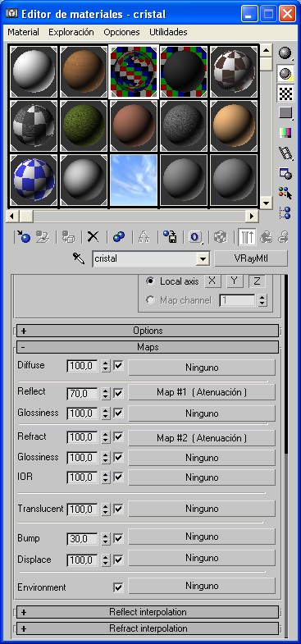The image size is (301, 644).
Task: Click the Material ID Channel icon
Action: 195,237
